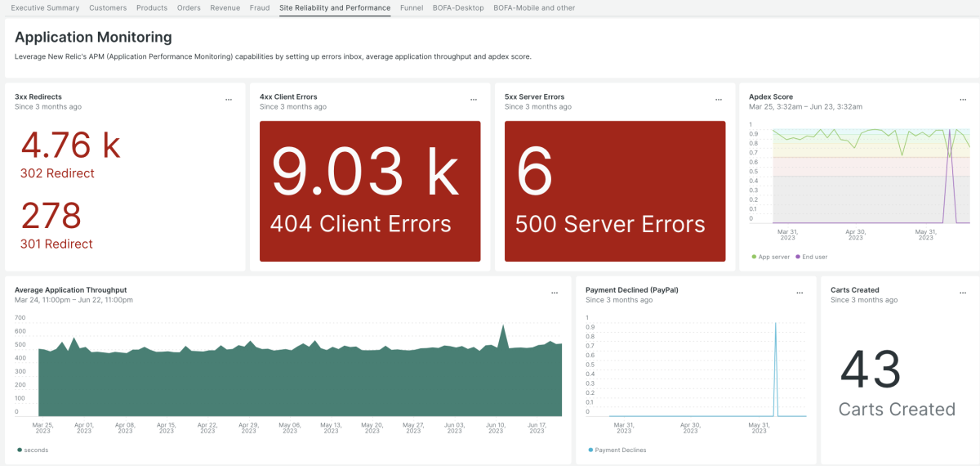Toggle the Payment Declines legend series
Image resolution: width=980 pixels, height=466 pixels.
click(617, 450)
